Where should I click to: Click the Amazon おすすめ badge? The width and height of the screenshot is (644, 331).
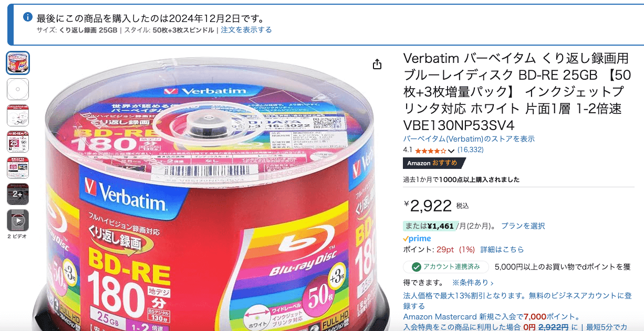[x=433, y=163]
